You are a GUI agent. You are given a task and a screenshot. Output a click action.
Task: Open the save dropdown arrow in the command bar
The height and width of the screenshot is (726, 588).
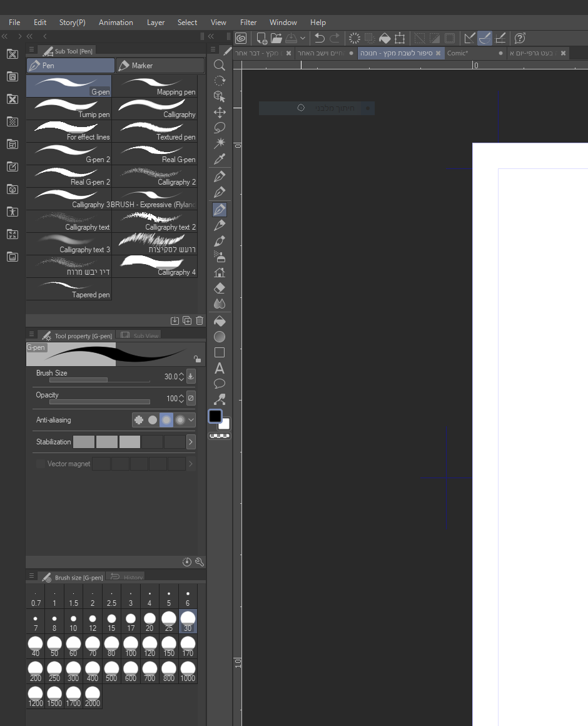pyautogui.click(x=303, y=38)
